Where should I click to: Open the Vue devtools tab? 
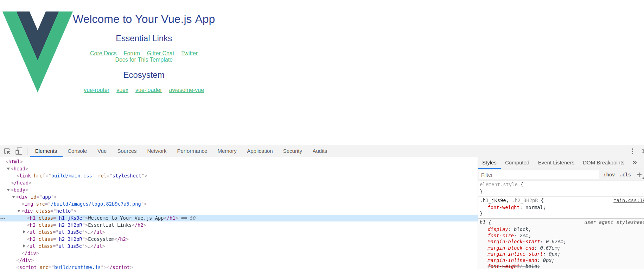click(102, 151)
